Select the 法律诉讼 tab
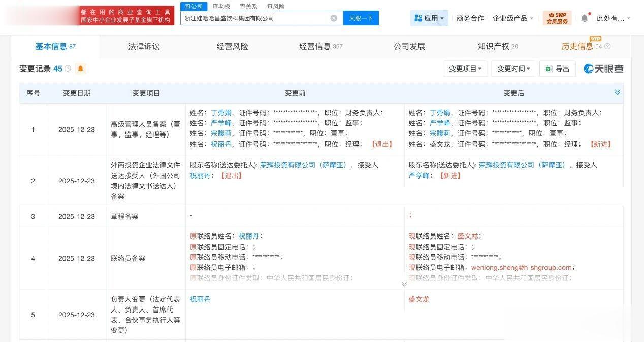The height and width of the screenshot is (342, 644). tap(144, 46)
